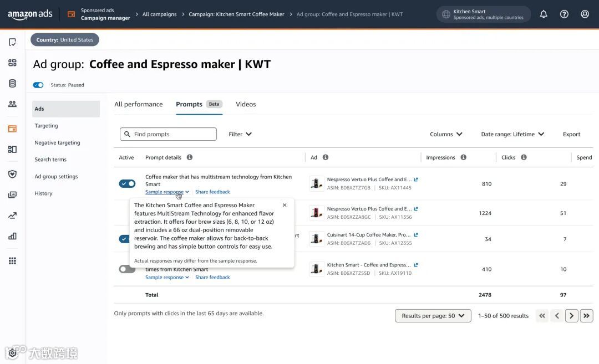Open Kitchen Smart account selector
The width and height of the screenshot is (599, 364).
pyautogui.click(x=484, y=14)
